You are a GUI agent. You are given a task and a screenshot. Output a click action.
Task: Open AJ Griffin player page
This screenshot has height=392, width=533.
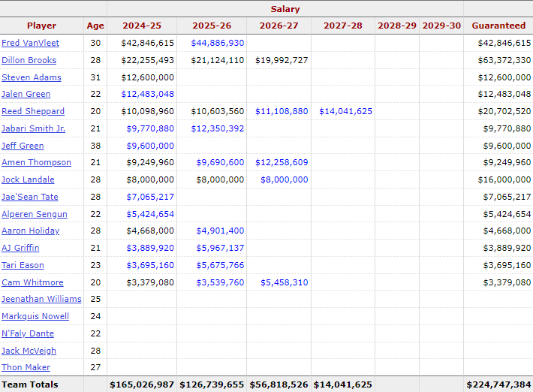point(20,248)
